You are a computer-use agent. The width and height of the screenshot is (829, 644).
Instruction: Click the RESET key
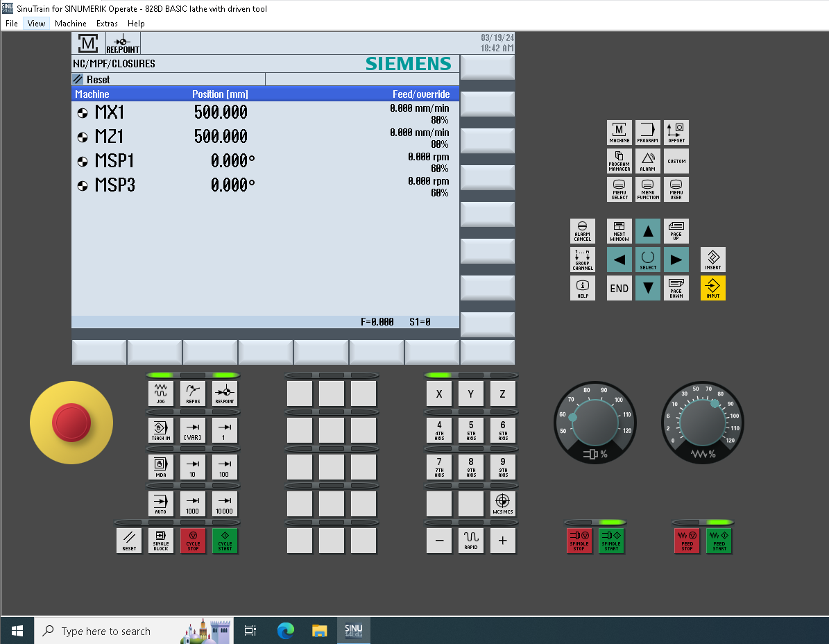pos(129,541)
